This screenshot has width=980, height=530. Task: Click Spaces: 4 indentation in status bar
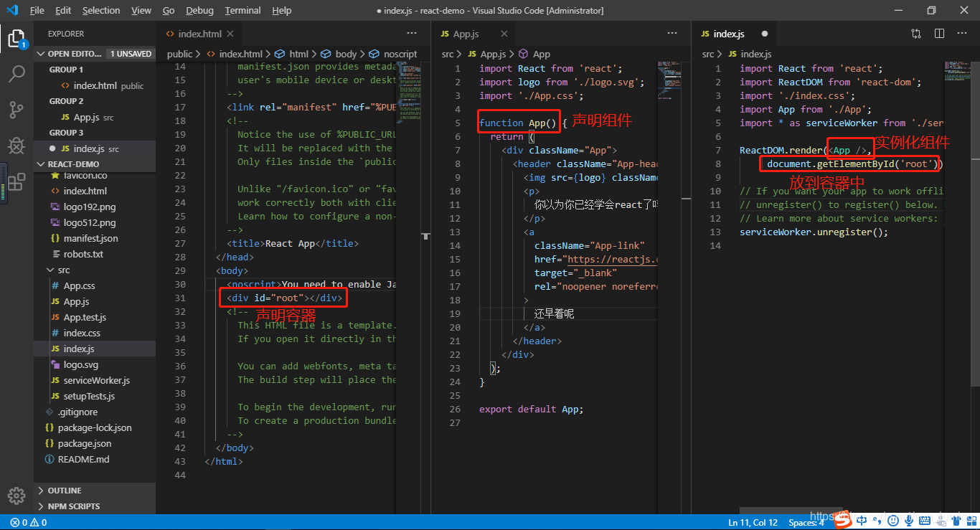tap(806, 522)
